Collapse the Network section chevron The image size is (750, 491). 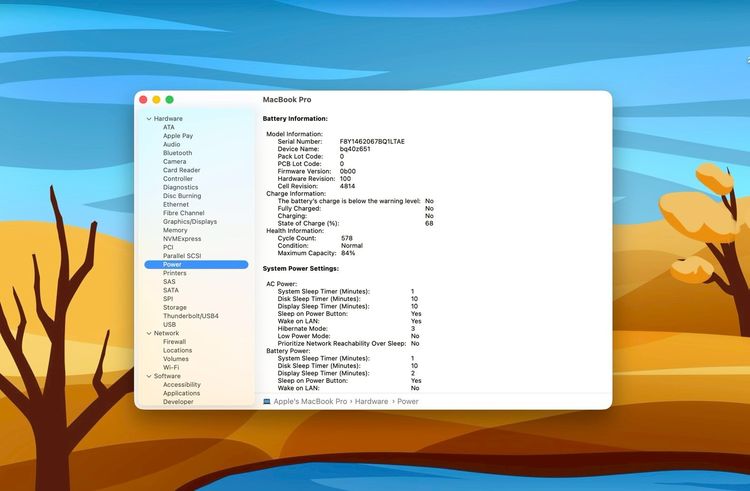[x=148, y=333]
